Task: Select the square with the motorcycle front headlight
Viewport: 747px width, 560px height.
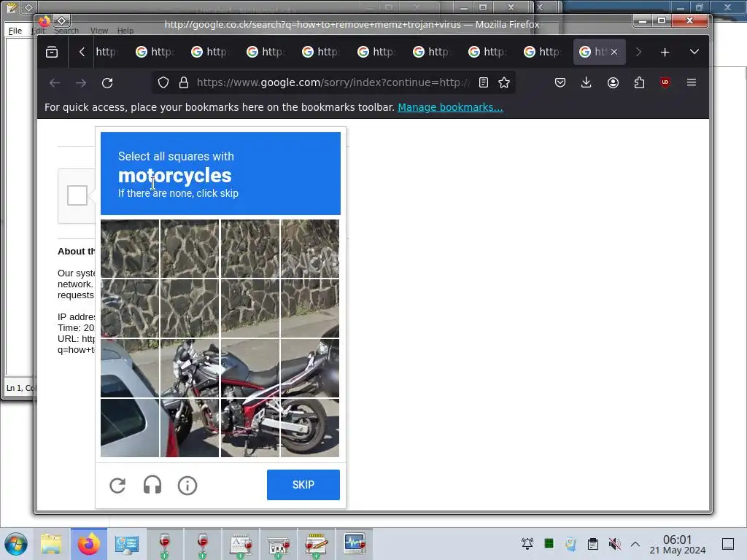Action: 190,367
